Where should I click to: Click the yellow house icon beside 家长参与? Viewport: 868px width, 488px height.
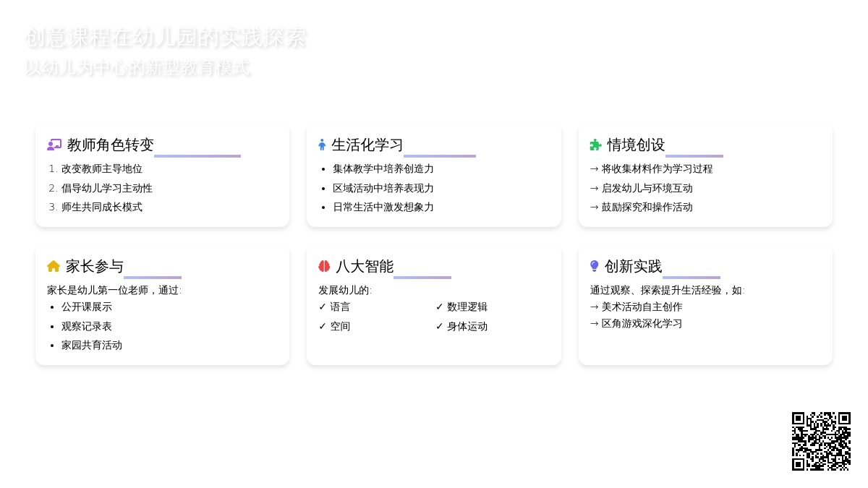[x=54, y=266]
